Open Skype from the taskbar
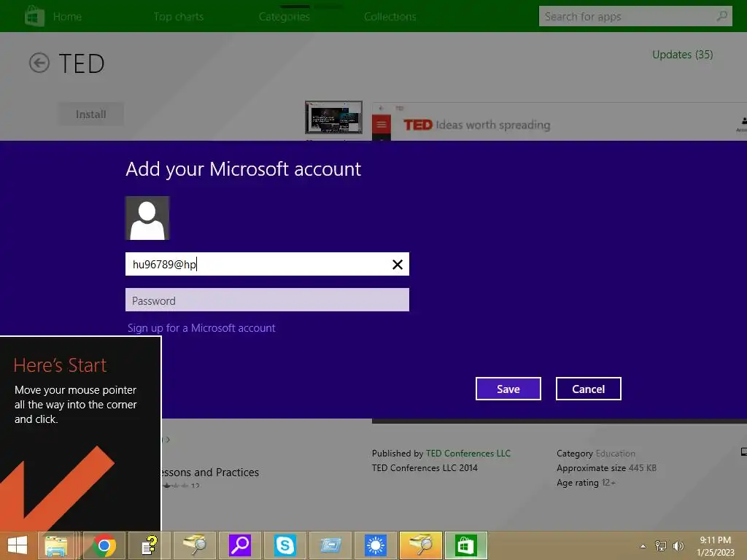Image resolution: width=747 pixels, height=560 pixels. click(x=285, y=545)
